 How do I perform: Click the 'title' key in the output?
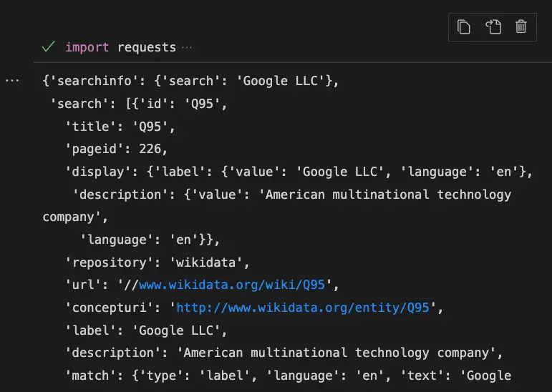click(x=90, y=127)
